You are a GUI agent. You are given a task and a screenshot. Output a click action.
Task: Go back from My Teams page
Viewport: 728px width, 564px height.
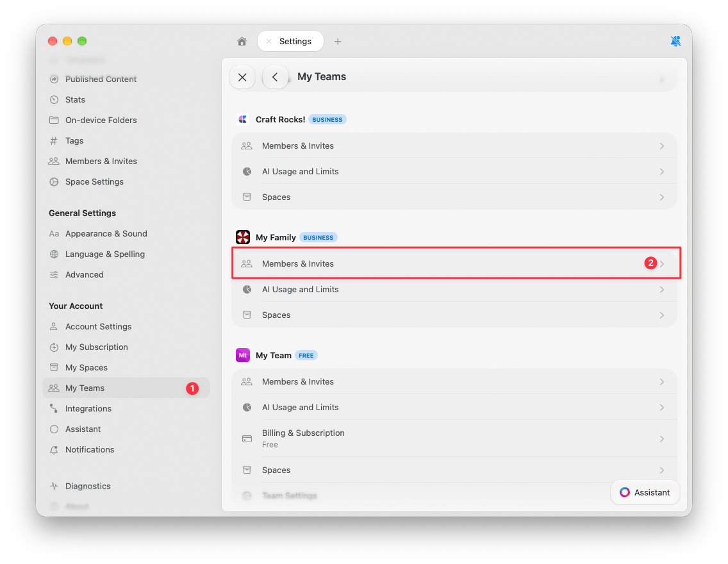[x=275, y=77]
